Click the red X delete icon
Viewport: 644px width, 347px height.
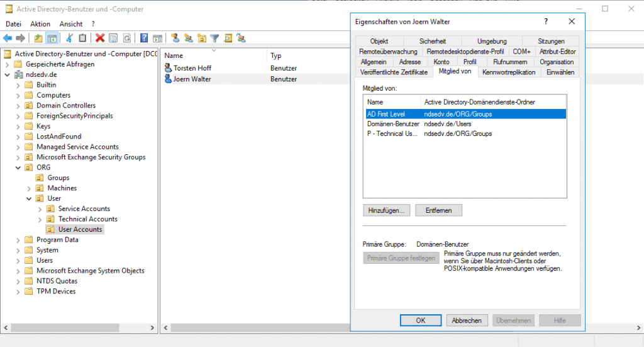99,38
